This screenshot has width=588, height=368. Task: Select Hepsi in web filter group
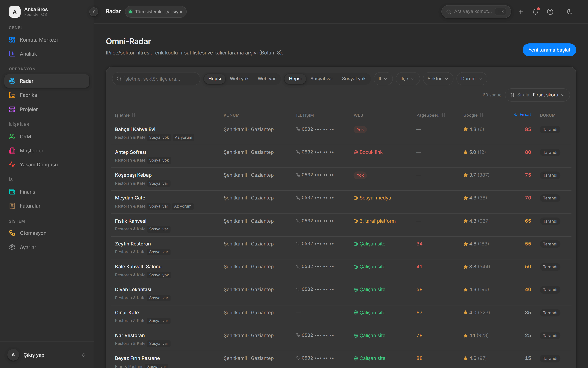pyautogui.click(x=215, y=79)
